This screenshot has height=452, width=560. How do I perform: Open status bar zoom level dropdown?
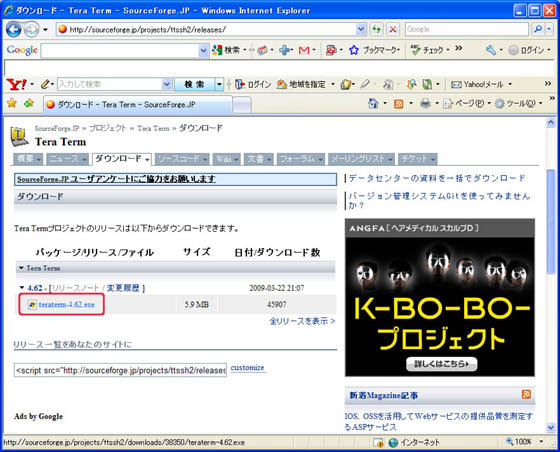click(541, 442)
